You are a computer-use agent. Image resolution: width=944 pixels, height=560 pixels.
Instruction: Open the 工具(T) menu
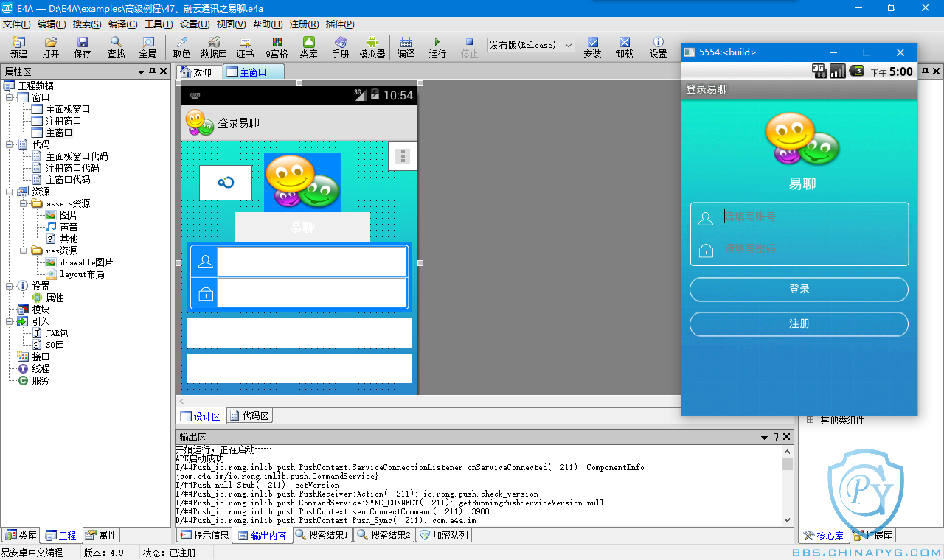pos(159,24)
